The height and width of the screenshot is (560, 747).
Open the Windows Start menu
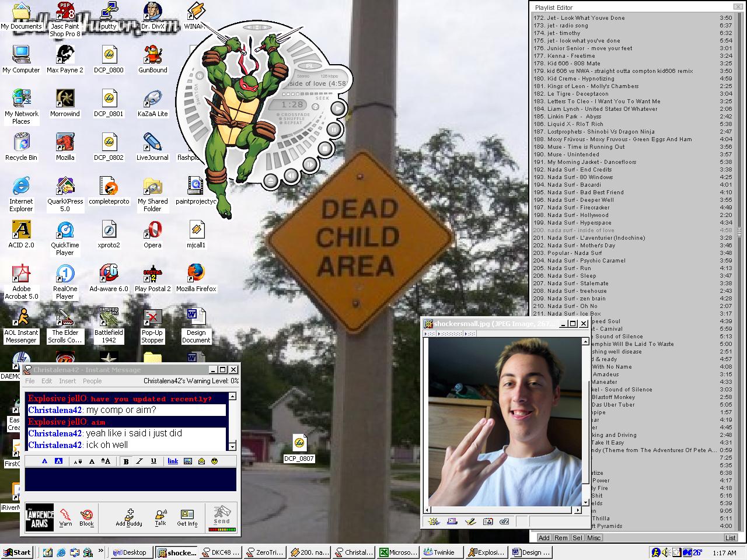coord(17,552)
